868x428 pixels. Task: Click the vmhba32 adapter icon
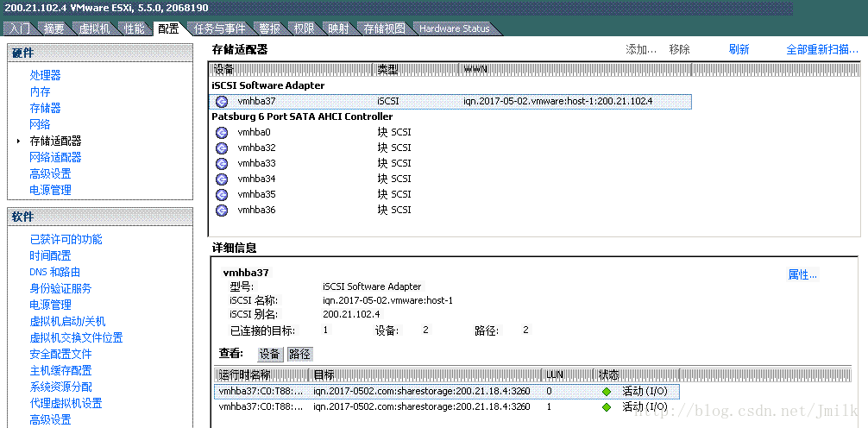pyautogui.click(x=222, y=148)
